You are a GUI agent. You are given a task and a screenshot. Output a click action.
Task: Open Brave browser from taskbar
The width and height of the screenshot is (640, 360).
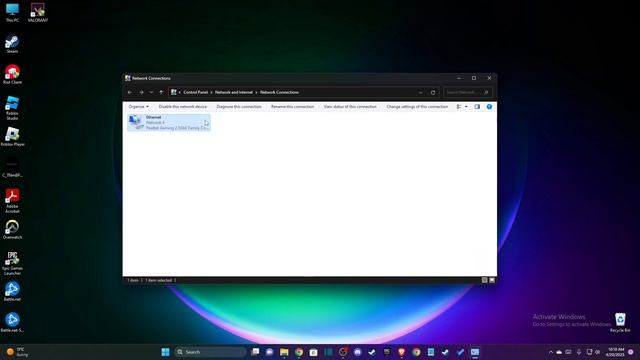coord(401,352)
